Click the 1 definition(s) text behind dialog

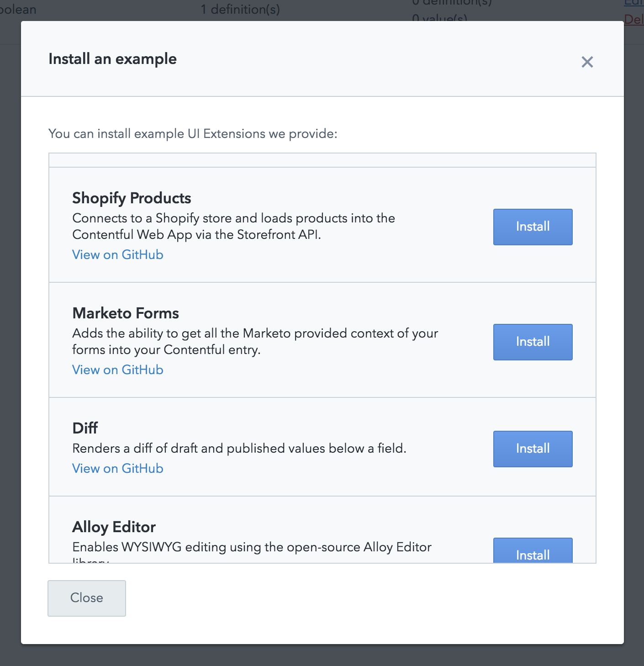point(240,9)
